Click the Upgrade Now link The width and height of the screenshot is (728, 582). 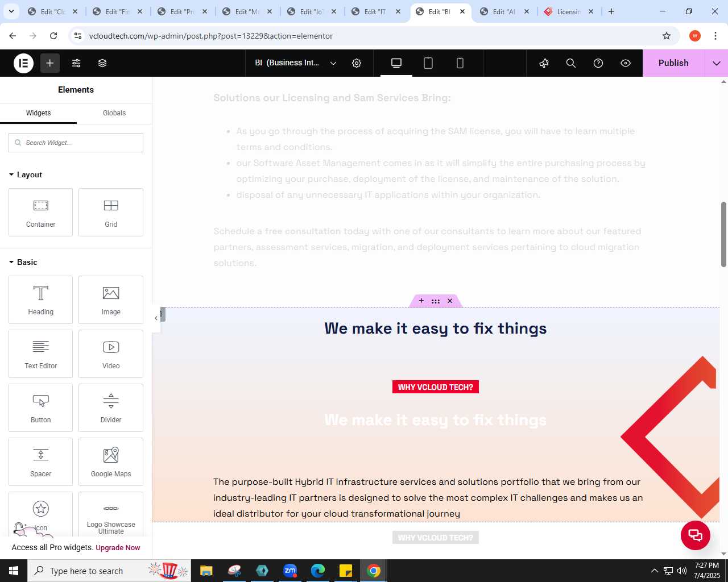pos(118,548)
